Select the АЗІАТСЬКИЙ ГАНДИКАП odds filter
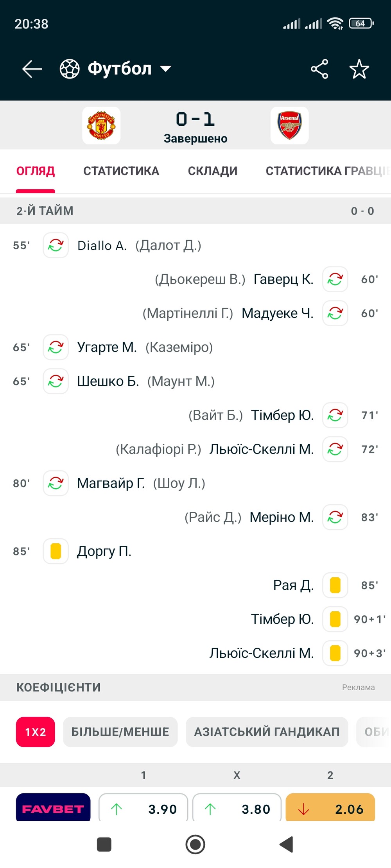The width and height of the screenshot is (391, 868). [267, 732]
